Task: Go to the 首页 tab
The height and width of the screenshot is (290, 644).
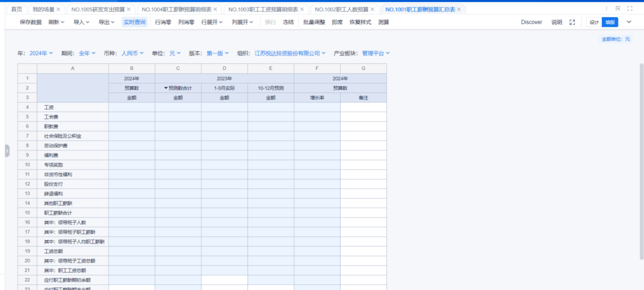Action: coord(16,9)
